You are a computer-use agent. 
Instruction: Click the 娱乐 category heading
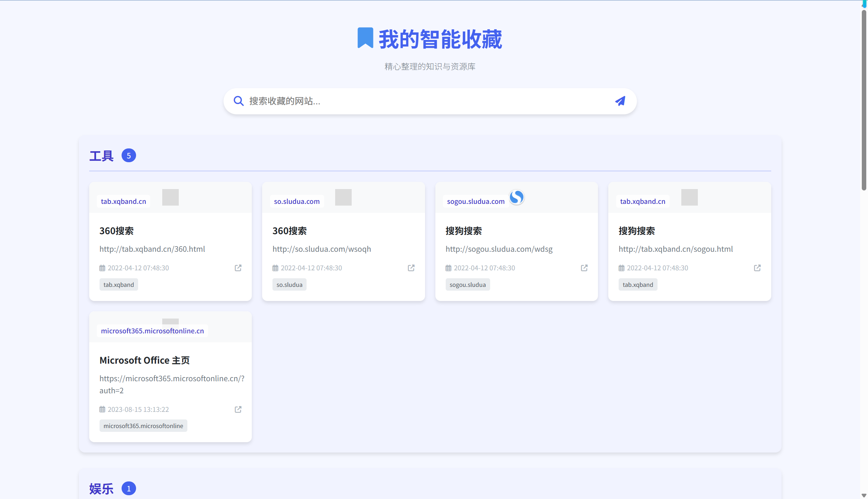coord(101,489)
